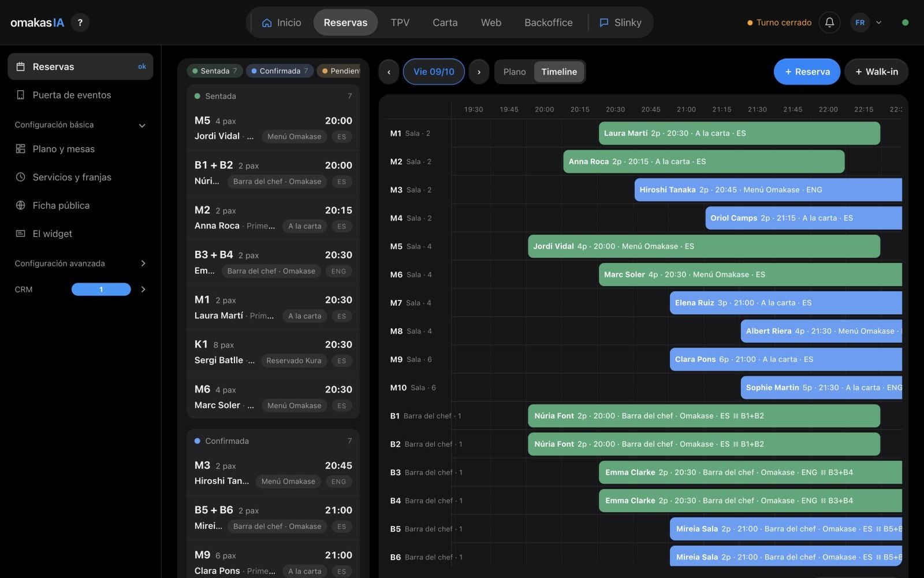The width and height of the screenshot is (924, 578).
Task: Open the Backoffice tab
Action: [549, 23]
